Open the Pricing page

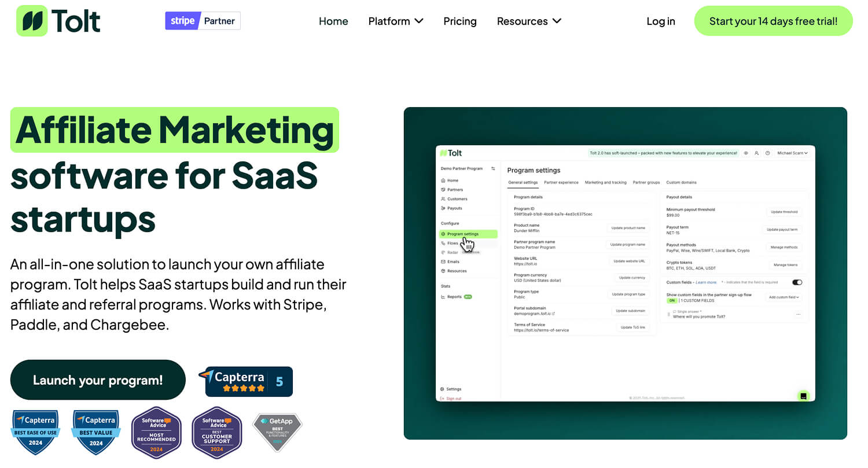[460, 21]
